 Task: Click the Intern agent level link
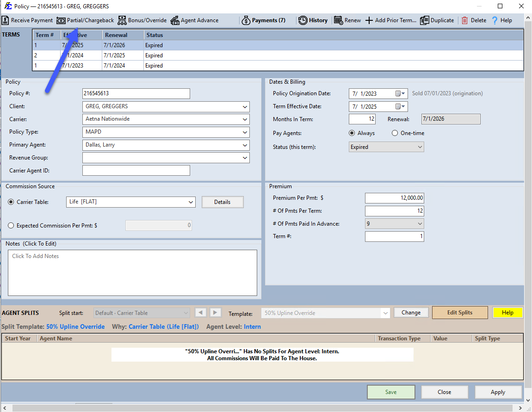pyautogui.click(x=252, y=326)
